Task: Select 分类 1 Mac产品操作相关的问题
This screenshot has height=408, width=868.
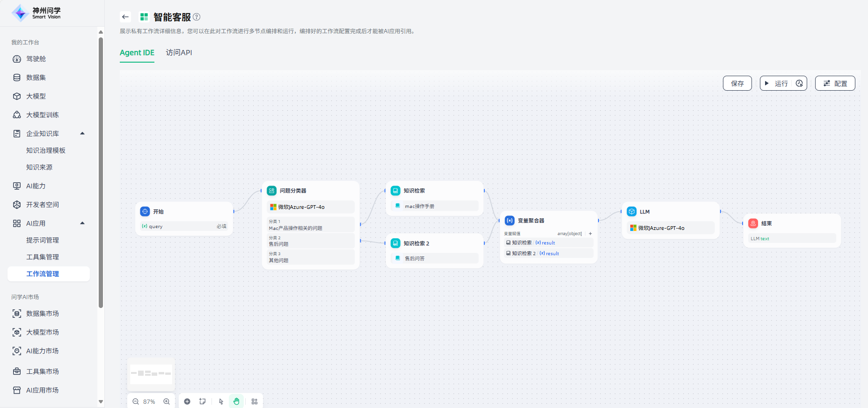Action: tap(311, 225)
